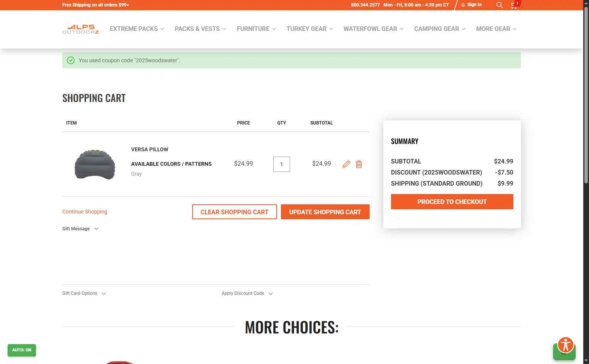This screenshot has width=589, height=364.
Task: Click the Versa Pillow thumbnail image
Action: [95, 165]
